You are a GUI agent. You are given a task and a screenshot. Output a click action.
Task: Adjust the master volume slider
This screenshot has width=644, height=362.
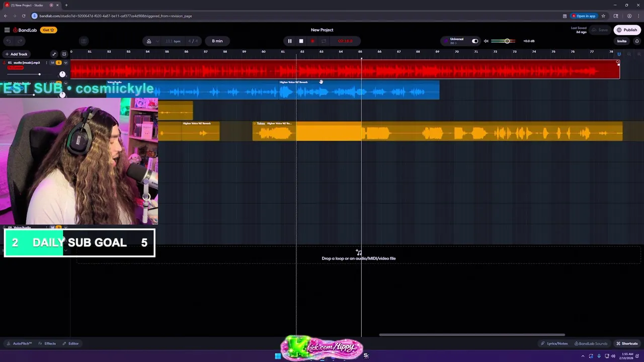point(503,41)
